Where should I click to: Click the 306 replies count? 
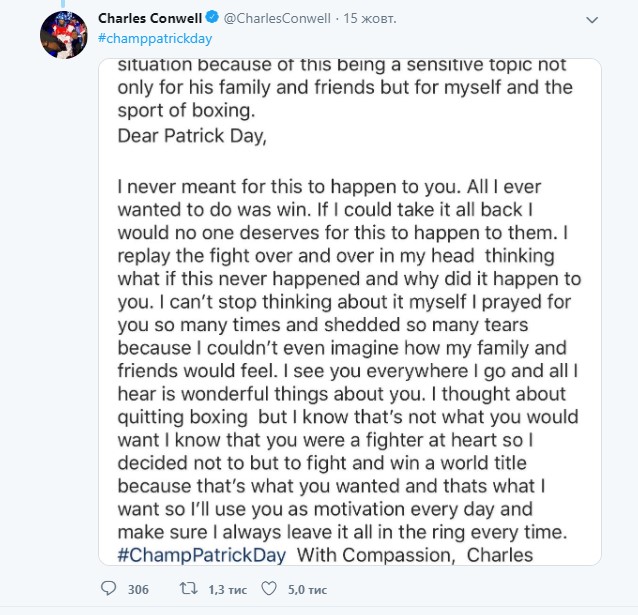(x=138, y=590)
